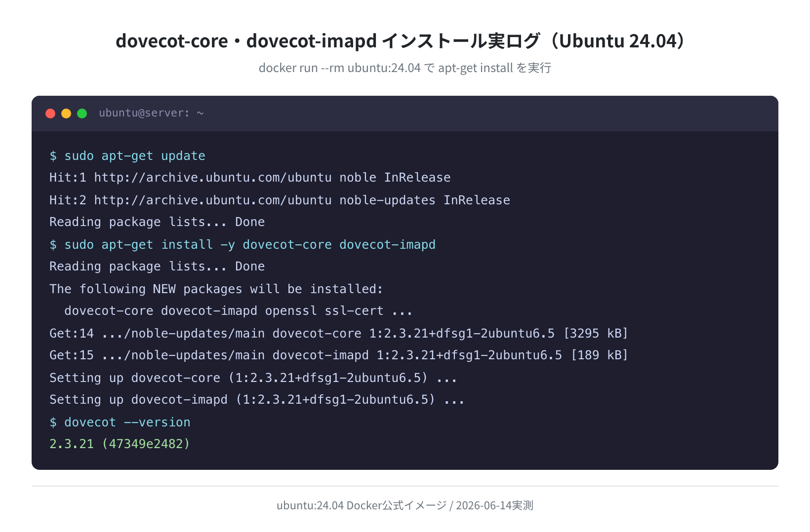Click the 'Hit:1' noble InRelease line
Viewport: 810px width, 532px height.
pyautogui.click(x=250, y=178)
